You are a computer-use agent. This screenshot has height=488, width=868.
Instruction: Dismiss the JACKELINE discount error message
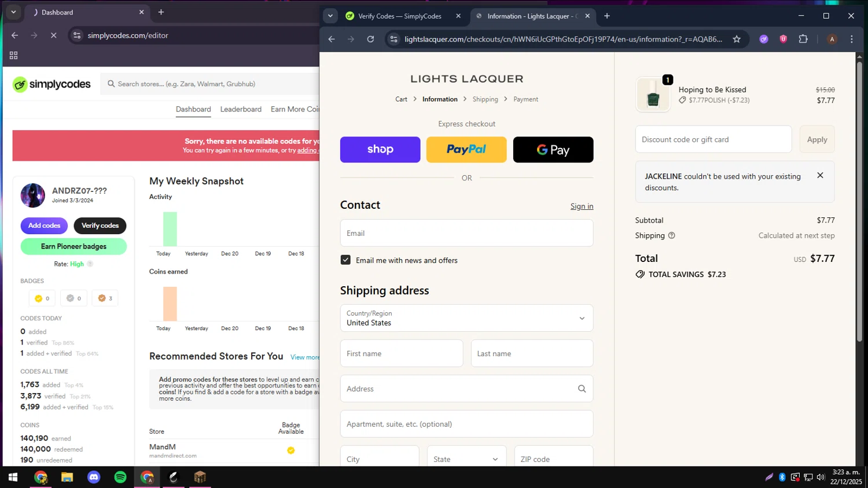(820, 175)
